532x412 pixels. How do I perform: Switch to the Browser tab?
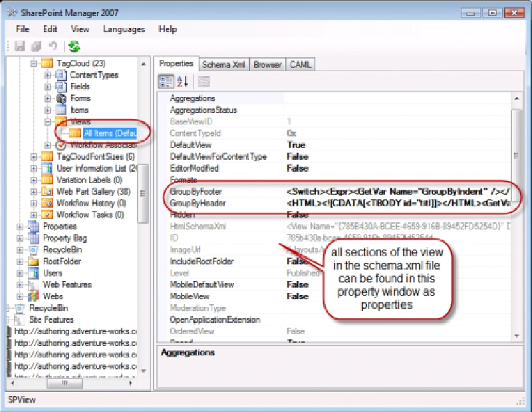[x=267, y=64]
